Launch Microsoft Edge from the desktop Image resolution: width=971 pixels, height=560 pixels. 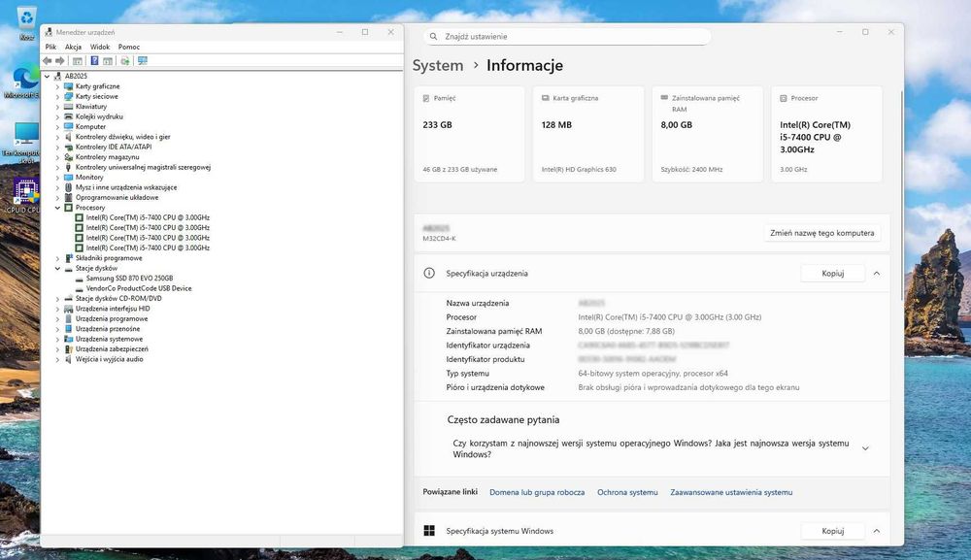(25, 82)
